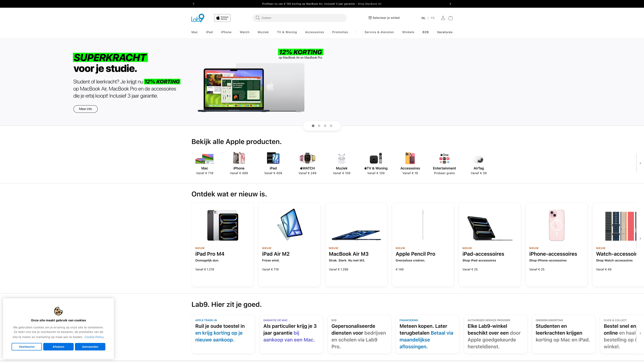Click in the Zoeken search field
Image resolution: width=644 pixels, height=362 pixels.
[x=300, y=18]
